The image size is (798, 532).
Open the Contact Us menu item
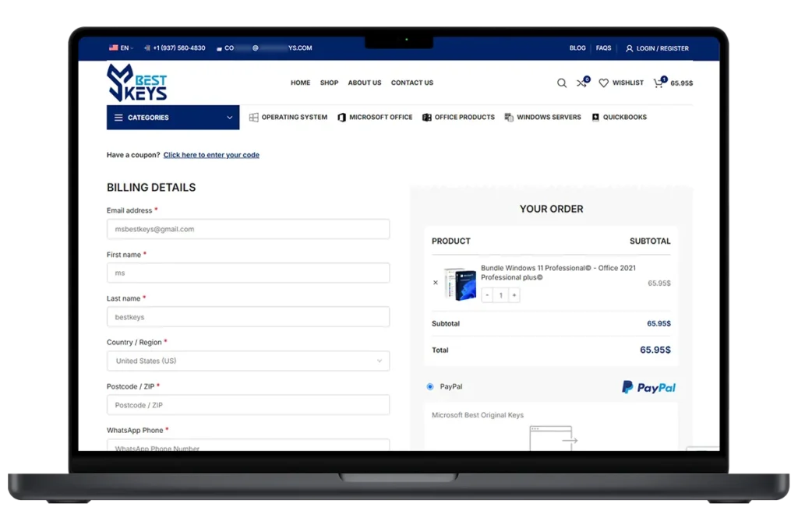[411, 83]
